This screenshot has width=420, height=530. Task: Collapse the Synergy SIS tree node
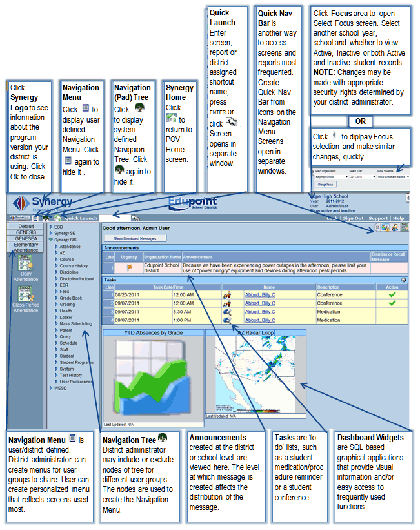point(51,240)
